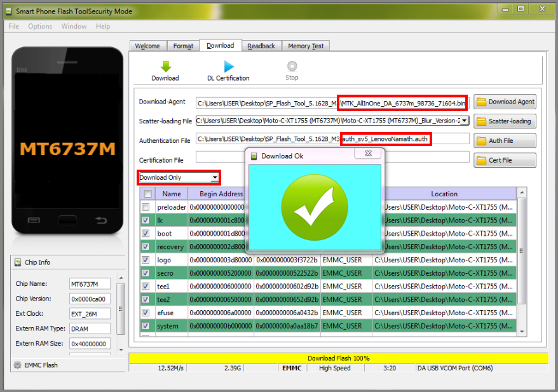Uncheck the logo partition checkbox
Viewport: 558px width, 392px height.
point(146,260)
